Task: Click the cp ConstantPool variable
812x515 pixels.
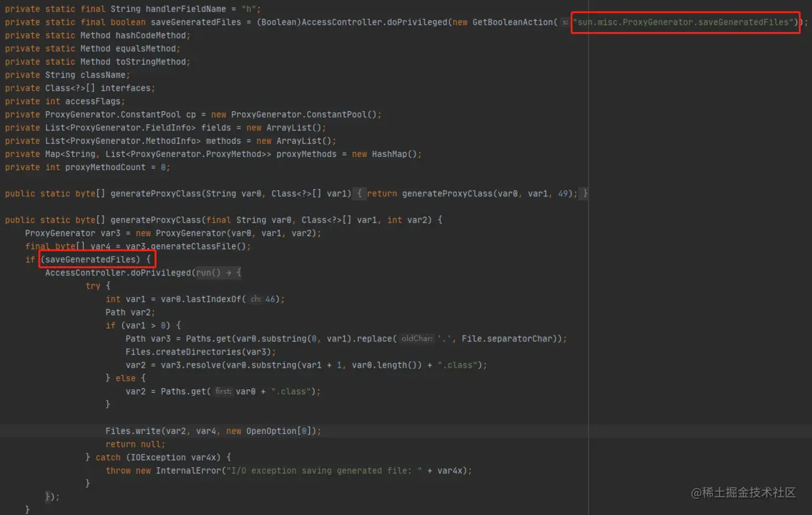Action: point(191,115)
